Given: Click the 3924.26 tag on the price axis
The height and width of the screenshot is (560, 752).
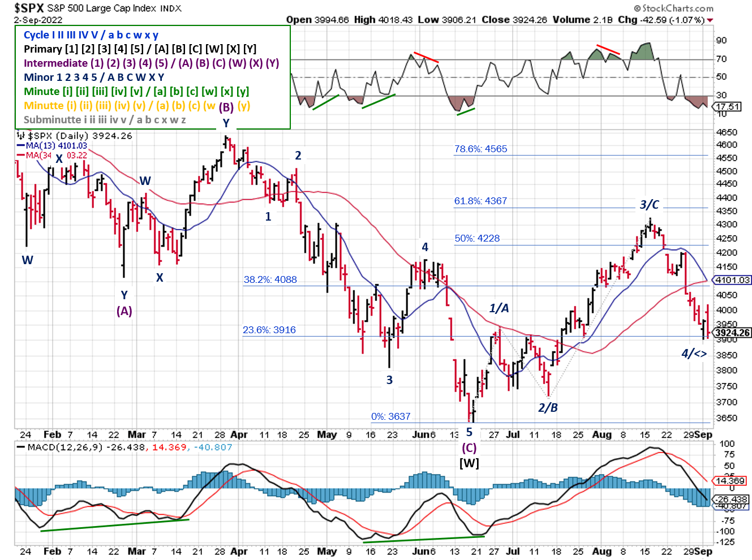Looking at the screenshot, I should (x=732, y=333).
